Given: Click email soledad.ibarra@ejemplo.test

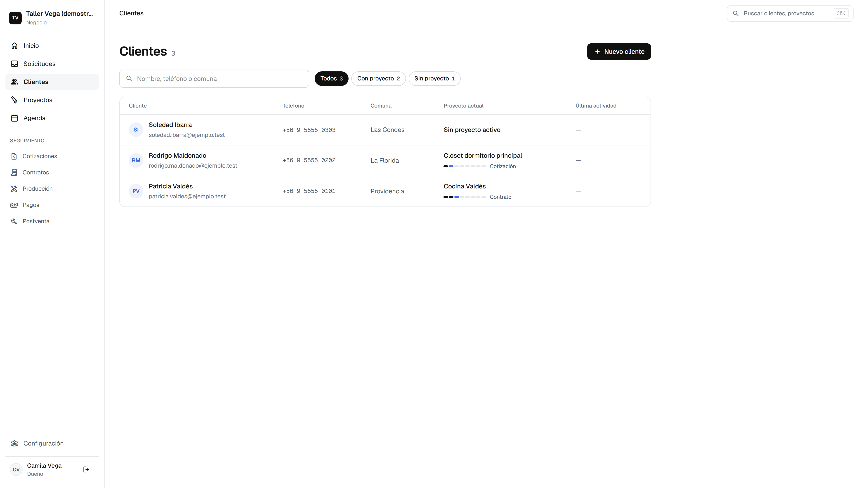Looking at the screenshot, I should (187, 135).
